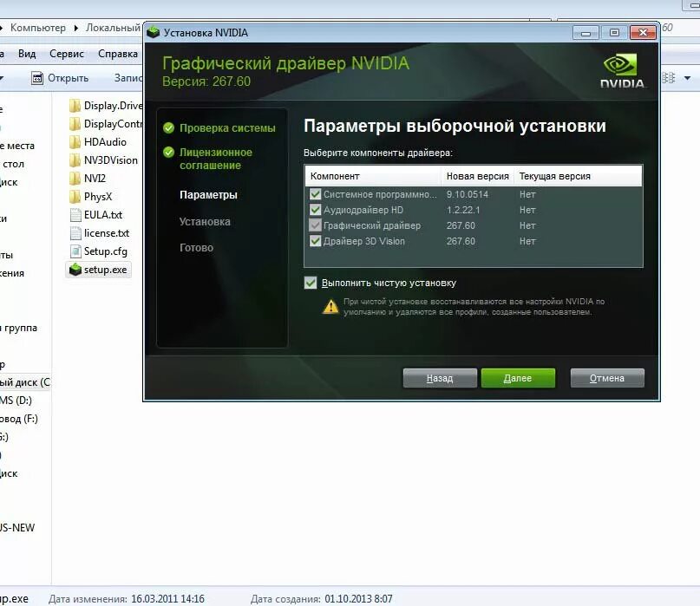Click the yellow warning triangle icon
The width and height of the screenshot is (700, 606).
click(330, 307)
